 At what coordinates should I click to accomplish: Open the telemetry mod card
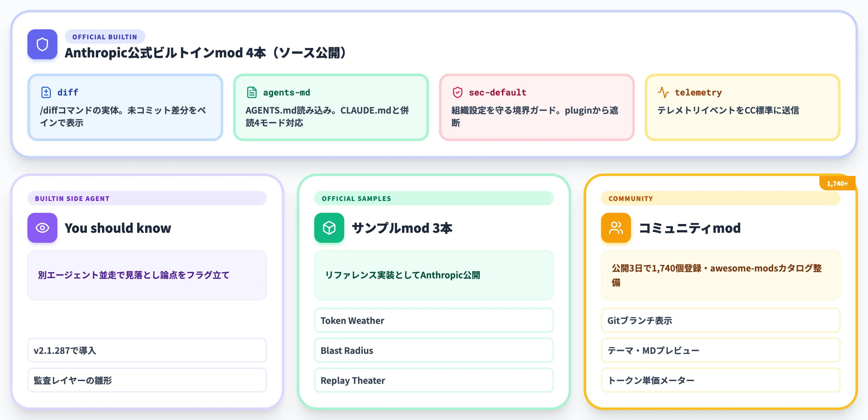click(742, 107)
